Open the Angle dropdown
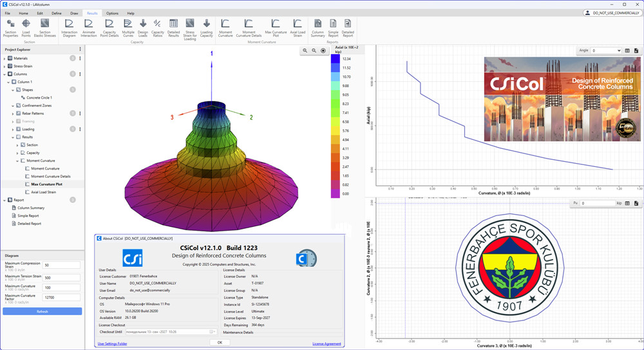 point(606,50)
